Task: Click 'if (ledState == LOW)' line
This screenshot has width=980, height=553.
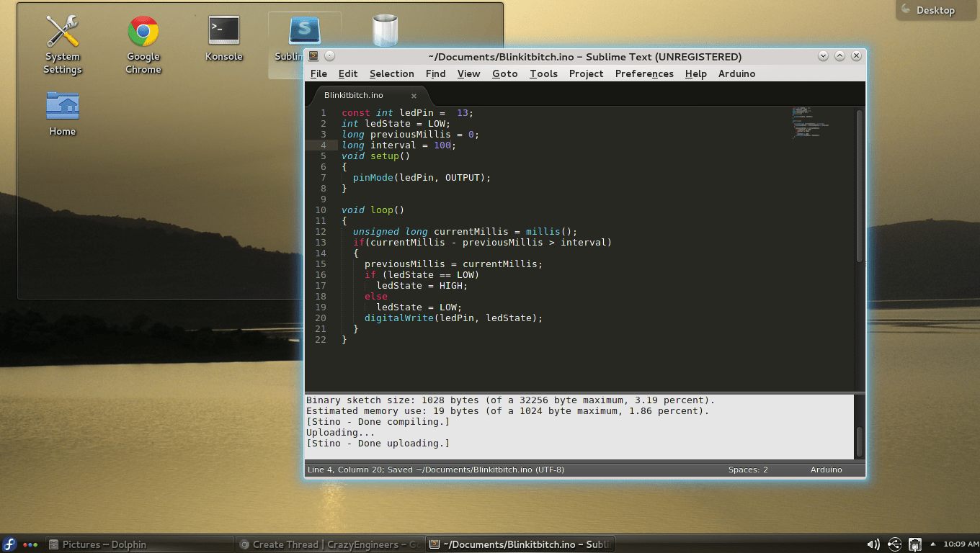Action: 422,274
